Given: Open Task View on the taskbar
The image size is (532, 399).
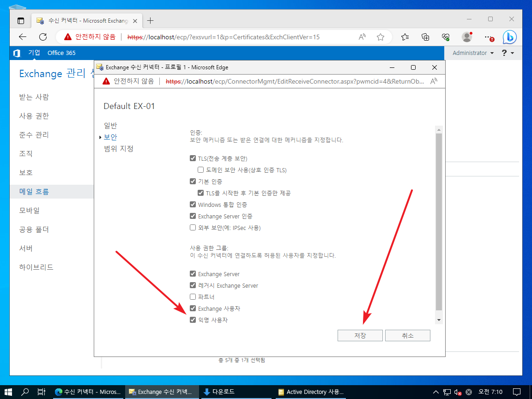Looking at the screenshot, I should (x=42, y=392).
